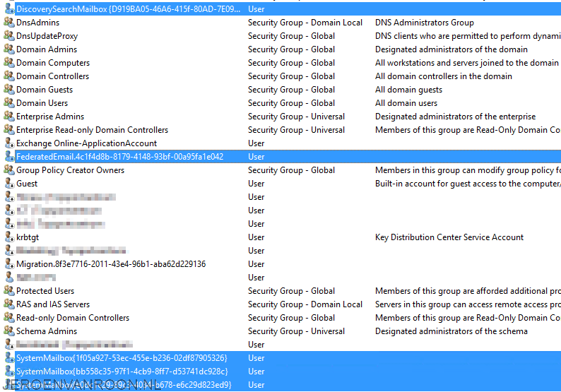Image resolution: width=561 pixels, height=392 pixels.
Task: Click DnsAdmins 'Security Group - Domain Local' type
Action: pyautogui.click(x=305, y=22)
